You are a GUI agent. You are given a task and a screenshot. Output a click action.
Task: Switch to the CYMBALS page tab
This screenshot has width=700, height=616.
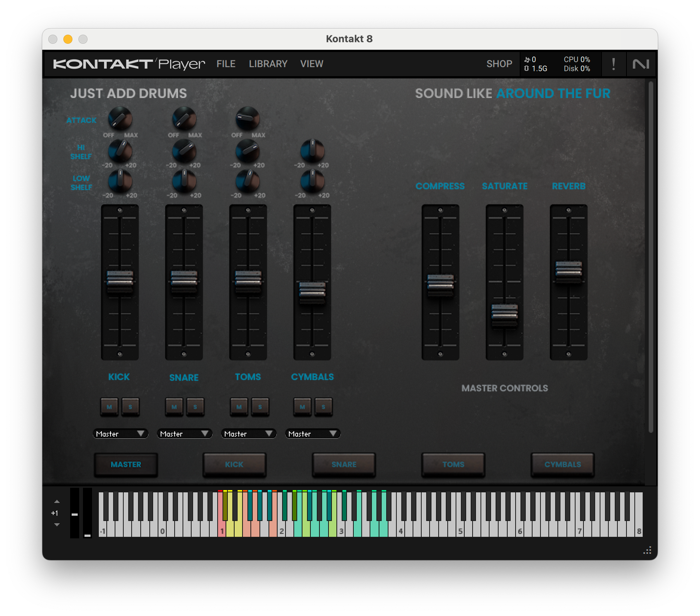click(563, 464)
